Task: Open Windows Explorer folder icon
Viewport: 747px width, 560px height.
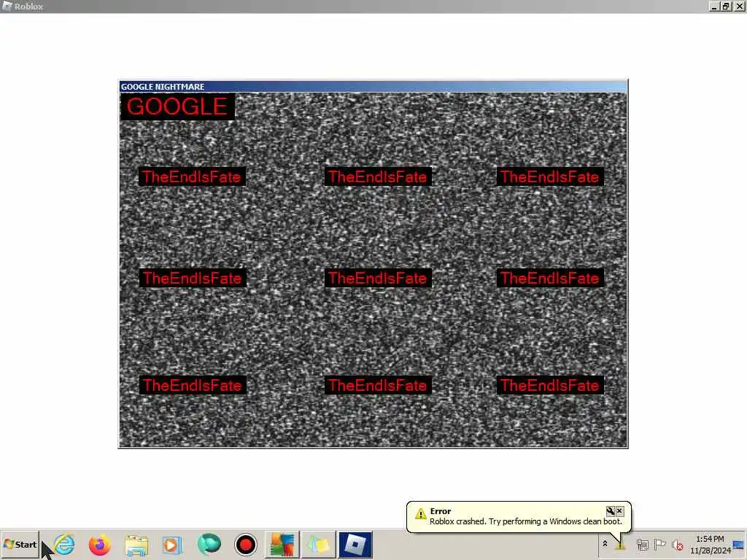Action: [x=136, y=545]
